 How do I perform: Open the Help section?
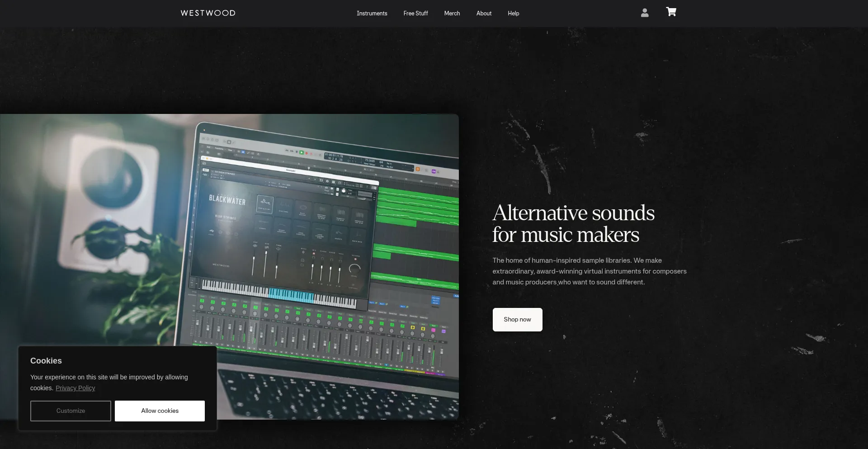coord(513,14)
